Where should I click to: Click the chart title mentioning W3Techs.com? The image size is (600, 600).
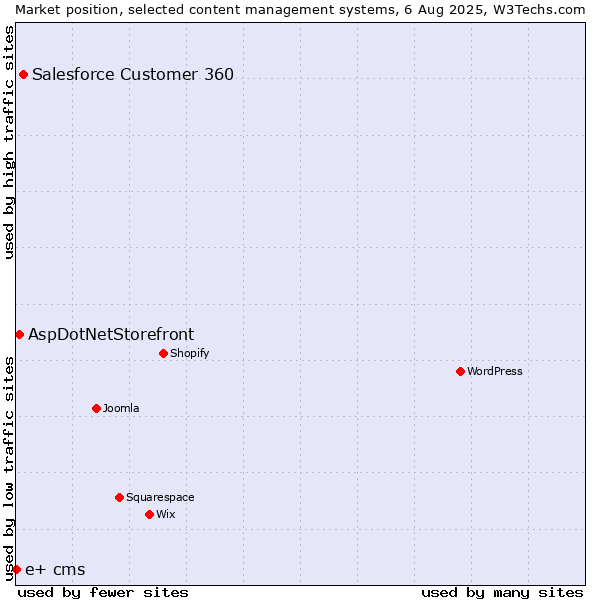pyautogui.click(x=300, y=10)
